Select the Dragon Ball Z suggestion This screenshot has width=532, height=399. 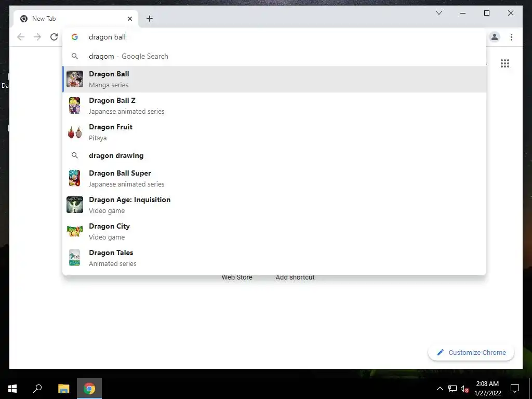coord(274,105)
